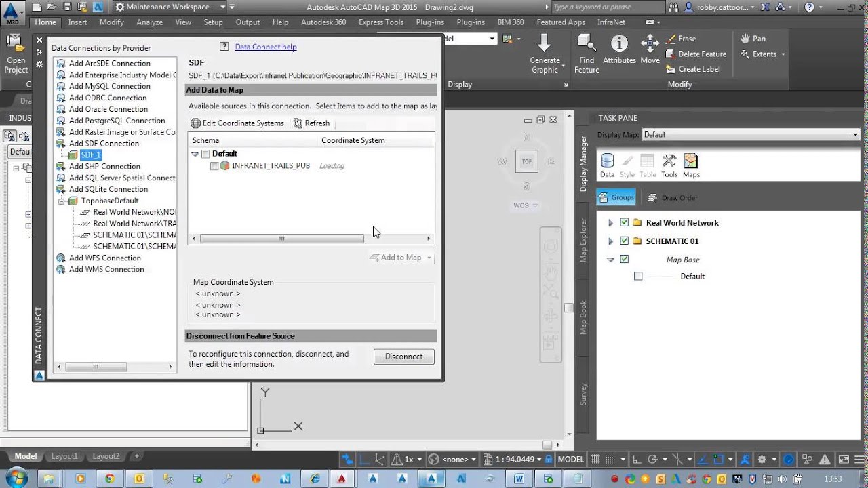This screenshot has width=868, height=488.
Task: Uncheck the SCHEMATIC 01 group checkbox
Action: coord(625,241)
